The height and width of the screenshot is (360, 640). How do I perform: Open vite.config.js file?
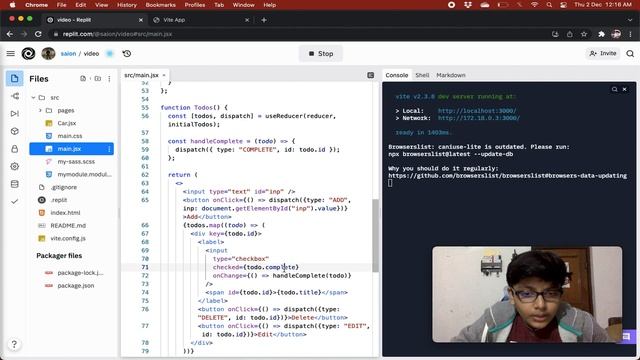coord(68,238)
